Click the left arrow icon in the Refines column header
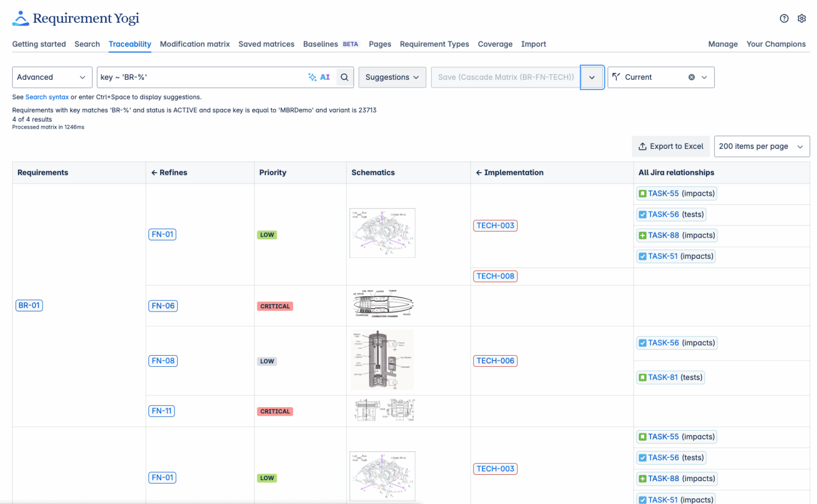Screen dimensions: 817x504 [x=154, y=172]
